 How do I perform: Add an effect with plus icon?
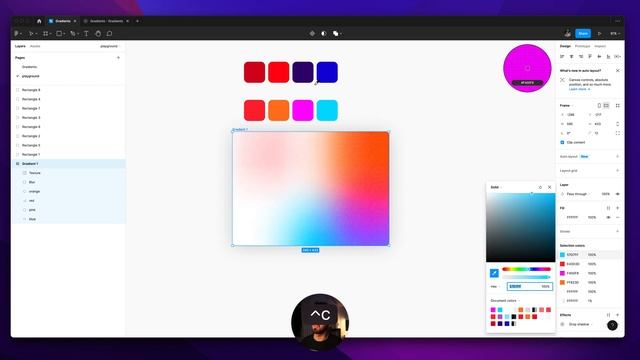pyautogui.click(x=618, y=315)
